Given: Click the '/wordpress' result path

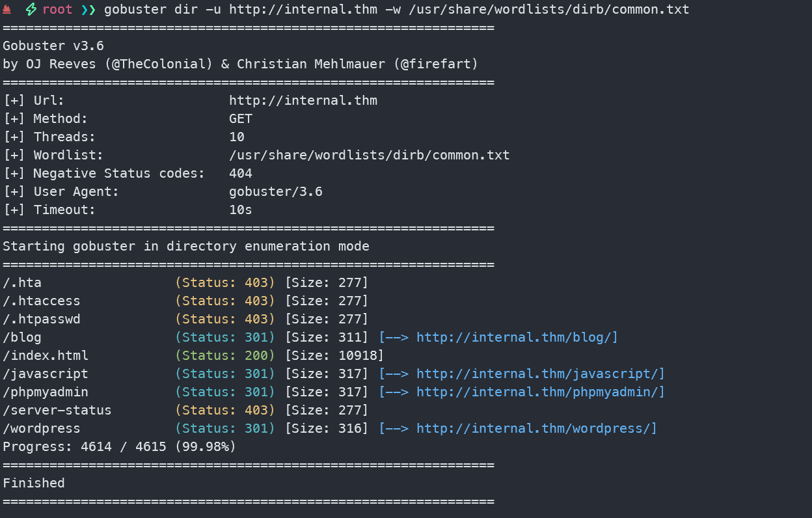Looking at the screenshot, I should tap(42, 429).
